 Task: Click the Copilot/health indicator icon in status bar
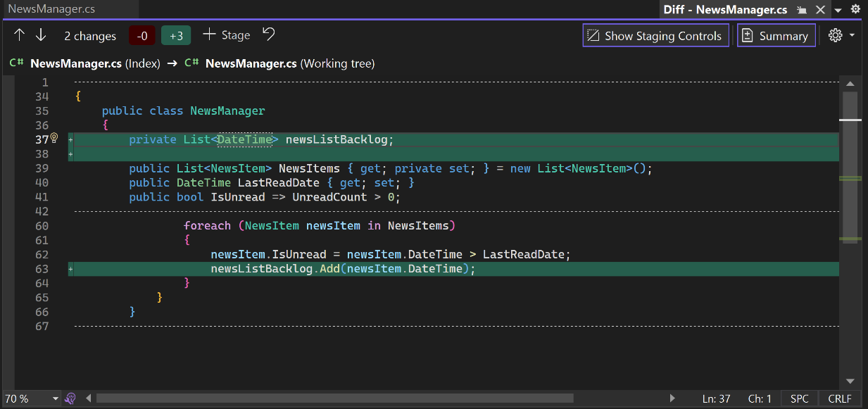tap(70, 398)
